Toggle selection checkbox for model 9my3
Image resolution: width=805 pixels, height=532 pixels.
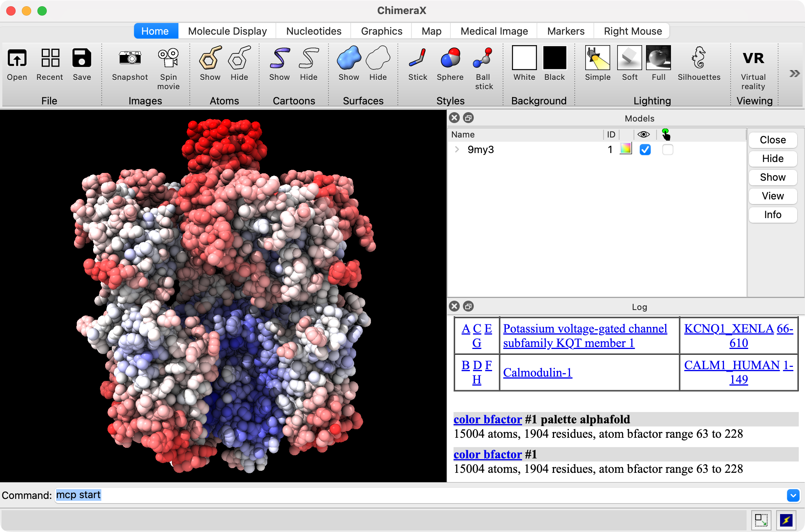pos(667,150)
